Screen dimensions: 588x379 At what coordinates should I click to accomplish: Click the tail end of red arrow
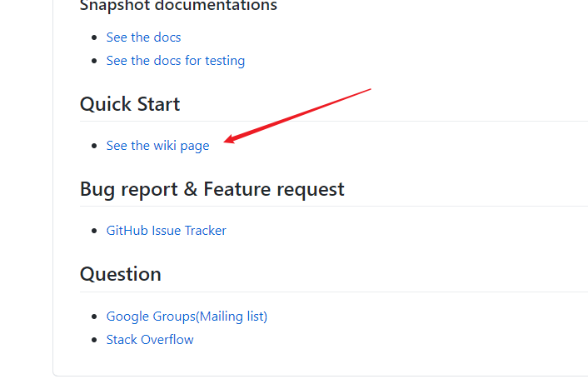(368, 88)
